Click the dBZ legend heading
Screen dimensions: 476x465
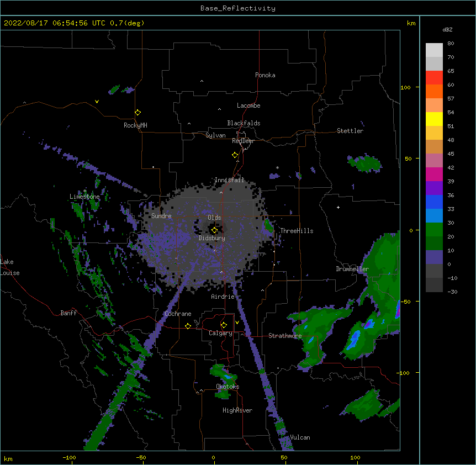pyautogui.click(x=447, y=29)
